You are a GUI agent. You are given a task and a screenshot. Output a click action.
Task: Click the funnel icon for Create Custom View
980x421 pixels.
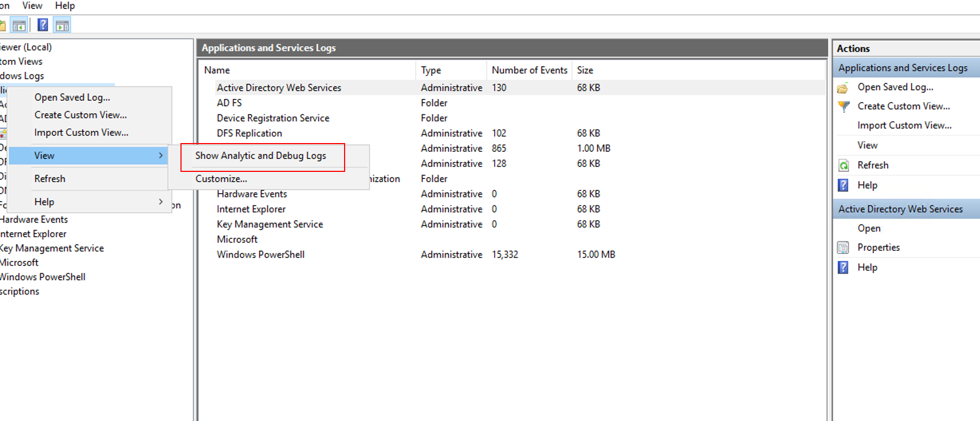(x=843, y=107)
